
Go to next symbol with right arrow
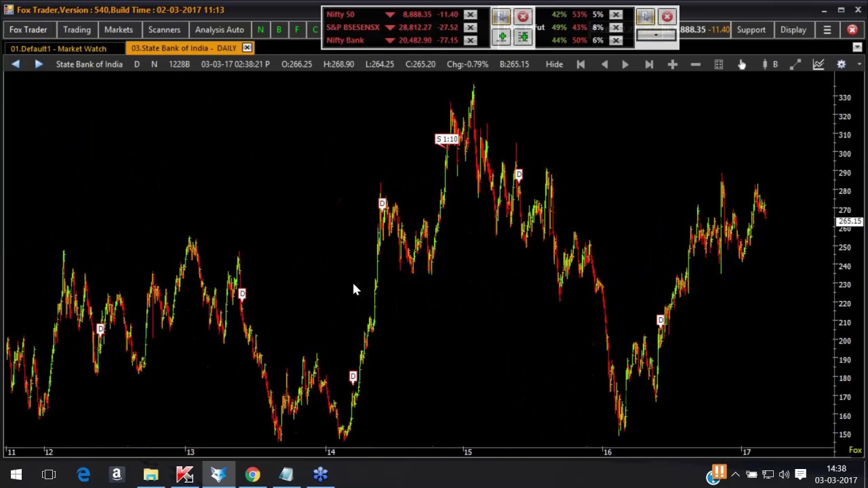[x=39, y=64]
